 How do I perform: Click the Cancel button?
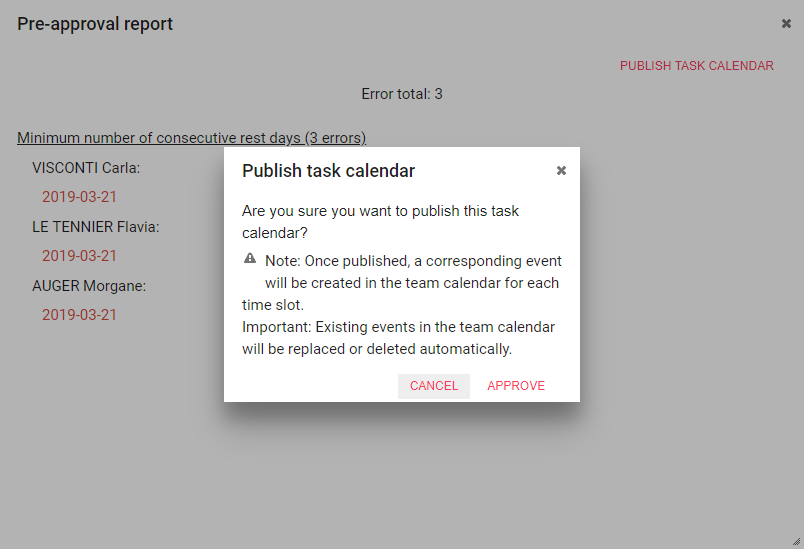pos(434,386)
